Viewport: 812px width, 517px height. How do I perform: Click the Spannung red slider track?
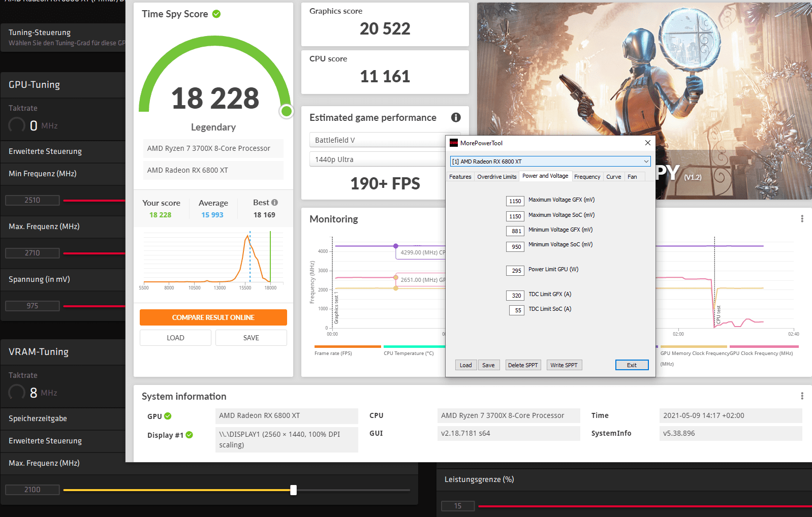pyautogui.click(x=94, y=306)
